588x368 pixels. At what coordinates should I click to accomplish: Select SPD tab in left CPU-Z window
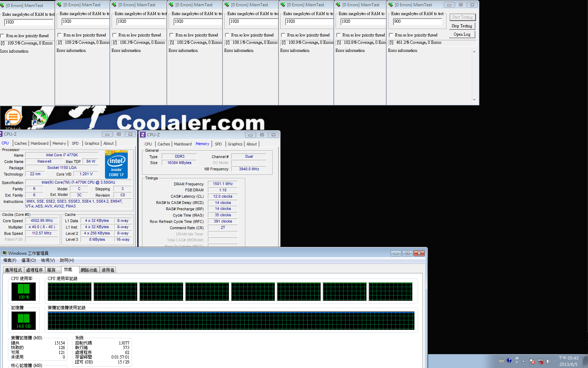[x=75, y=143]
